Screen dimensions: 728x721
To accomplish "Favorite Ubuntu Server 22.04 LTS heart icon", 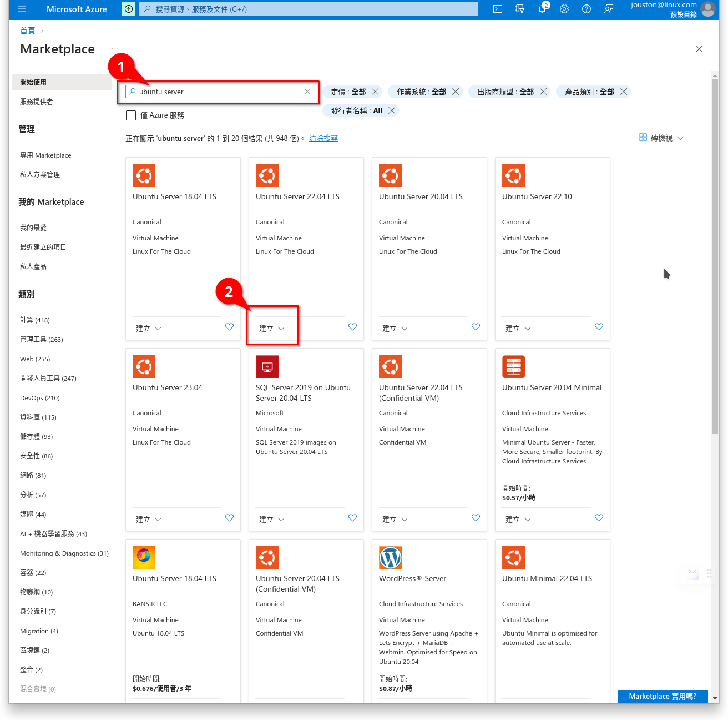I will tap(352, 327).
